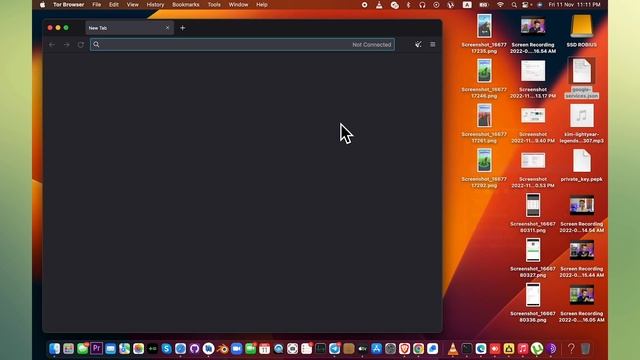
Task: Open Skype from the Dock
Action: pyautogui.click(x=166, y=348)
